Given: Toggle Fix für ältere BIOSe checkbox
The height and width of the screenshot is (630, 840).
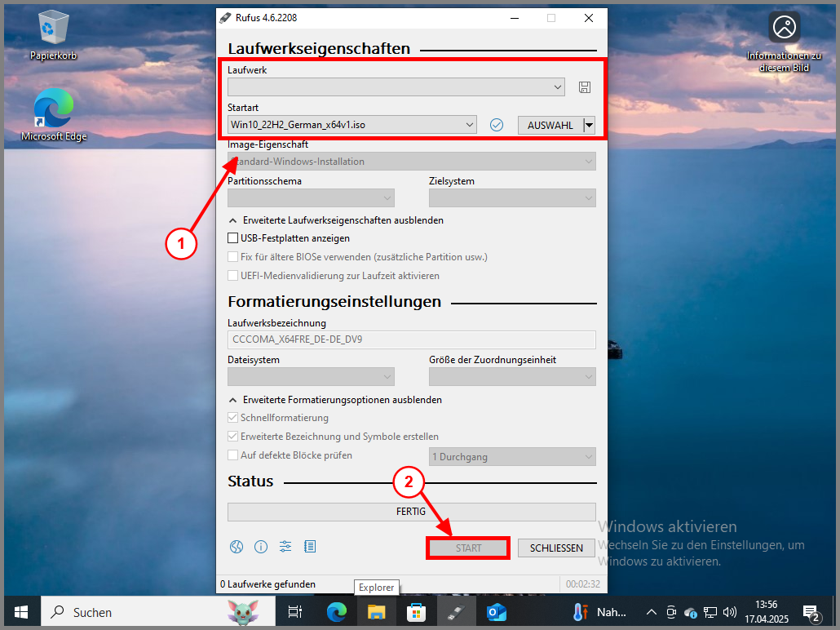Looking at the screenshot, I should 233,257.
